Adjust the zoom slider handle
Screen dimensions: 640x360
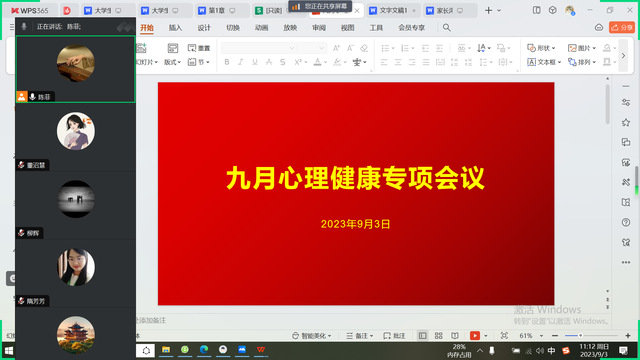pyautogui.click(x=580, y=336)
